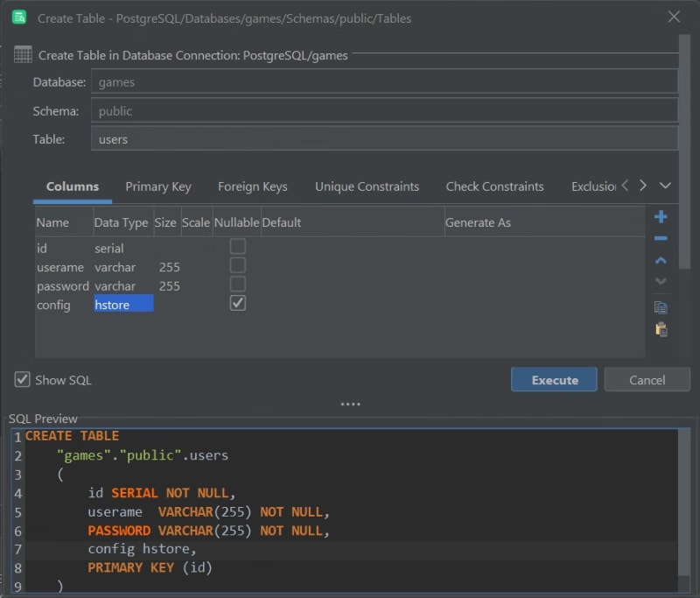Screen dimensions: 700x598
Task: Click size 255 in userame row
Action: [x=169, y=267]
